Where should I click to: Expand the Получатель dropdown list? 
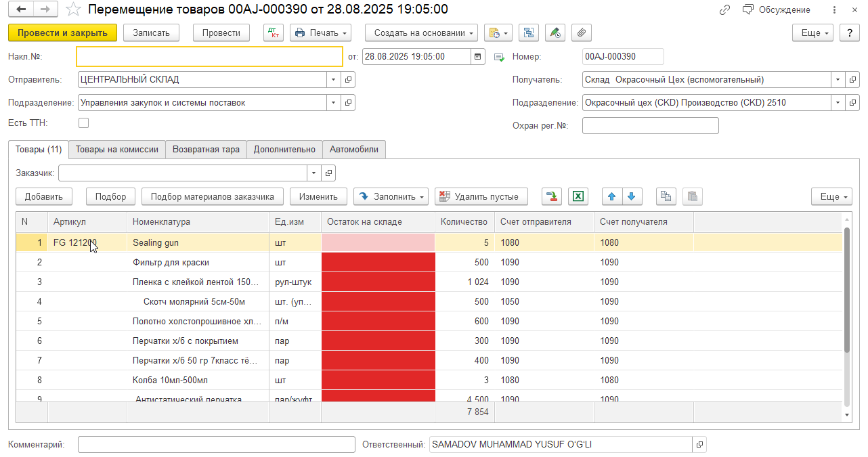coord(838,79)
